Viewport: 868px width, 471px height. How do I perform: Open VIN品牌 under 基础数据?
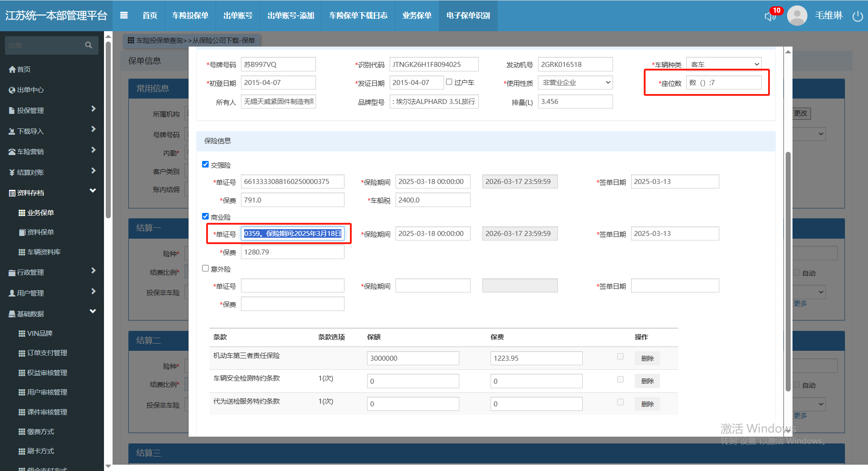tap(40, 334)
